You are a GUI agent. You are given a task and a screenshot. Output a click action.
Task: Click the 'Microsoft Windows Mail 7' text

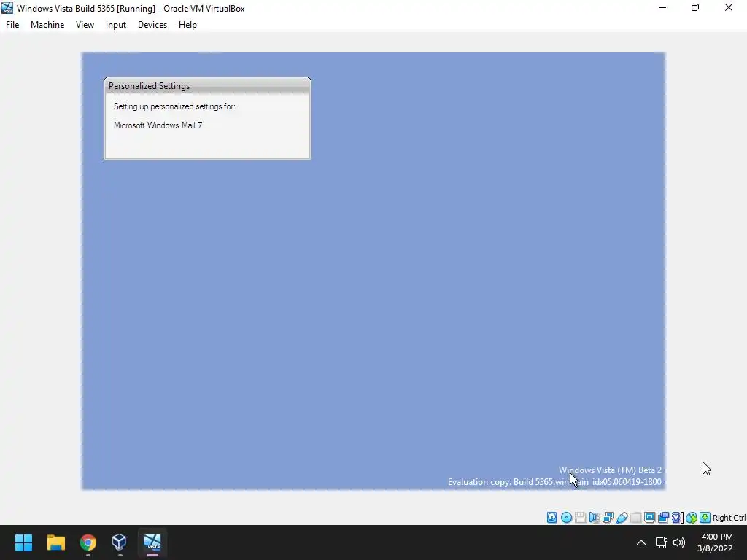pos(158,125)
